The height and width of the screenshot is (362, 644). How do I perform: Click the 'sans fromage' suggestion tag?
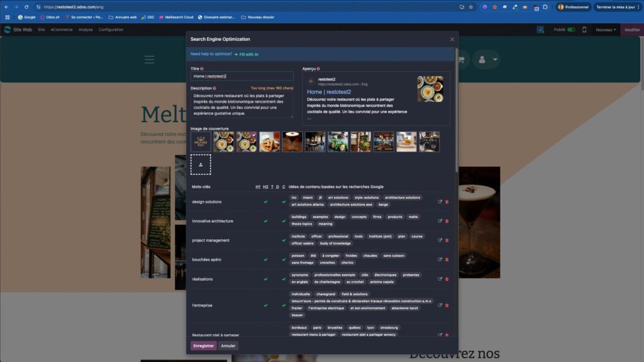[x=303, y=263]
